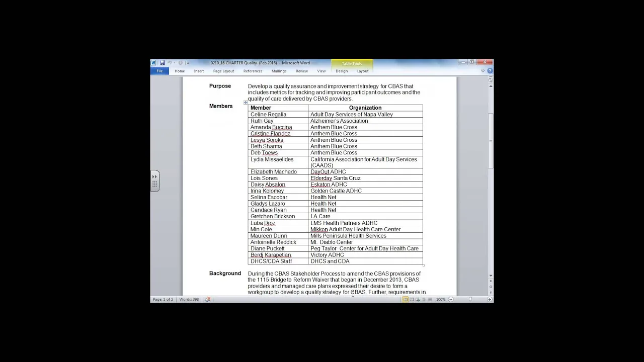644x362 pixels.
Task: Click the table move handle beside Member header
Action: (x=246, y=103)
